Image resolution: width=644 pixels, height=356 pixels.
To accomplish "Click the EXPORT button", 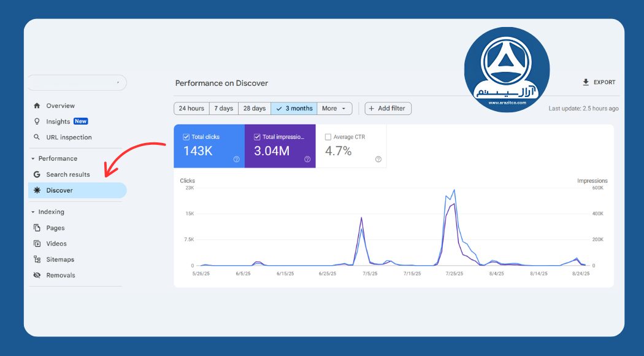I will click(x=599, y=82).
